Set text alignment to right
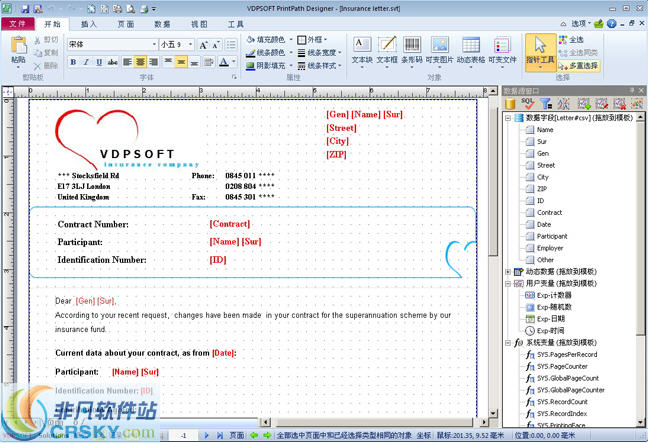648x443 pixels. click(x=153, y=62)
